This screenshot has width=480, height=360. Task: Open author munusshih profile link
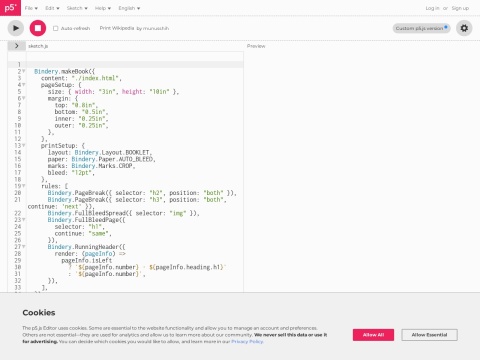click(156, 28)
